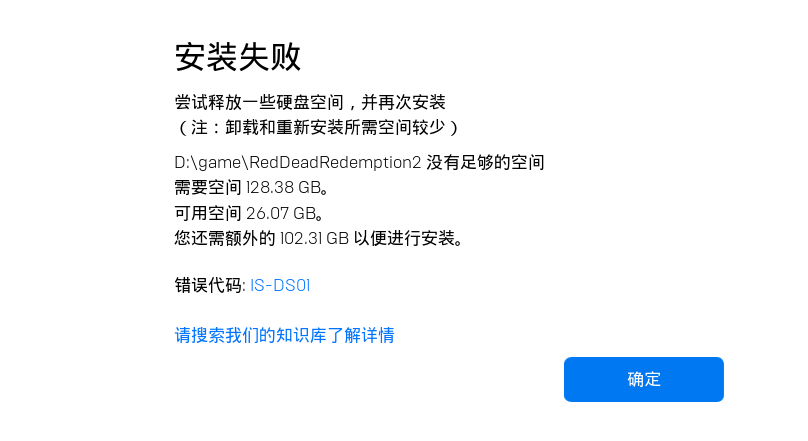
Task: Click the word RedDeadRedemption2 in the path
Action: [335, 163]
